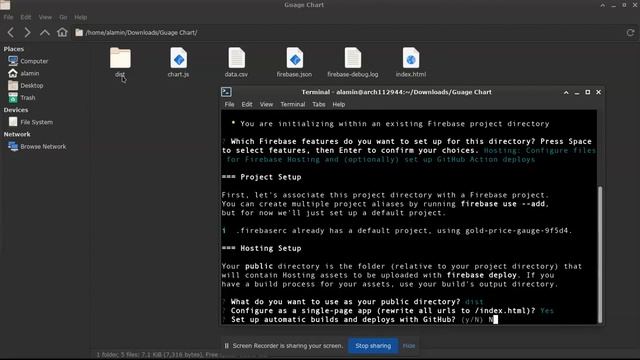Open home folder icon in toolbar
Viewport: 640px width, 360px height.
coord(62,32)
